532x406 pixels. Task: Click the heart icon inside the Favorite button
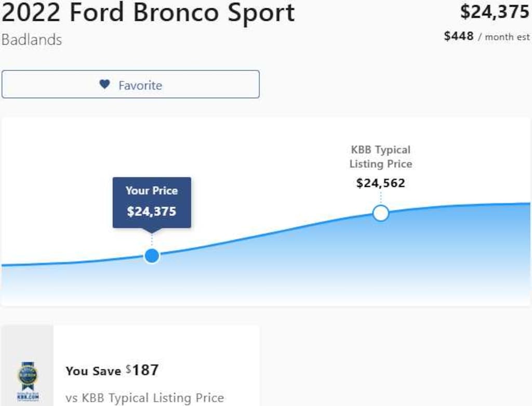(104, 84)
